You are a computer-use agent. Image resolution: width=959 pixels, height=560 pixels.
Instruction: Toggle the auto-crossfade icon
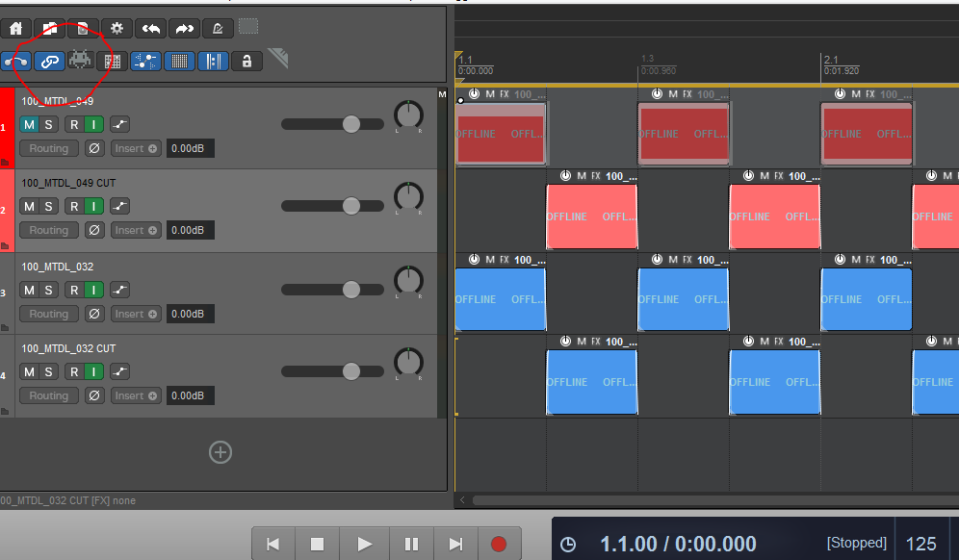coord(16,62)
